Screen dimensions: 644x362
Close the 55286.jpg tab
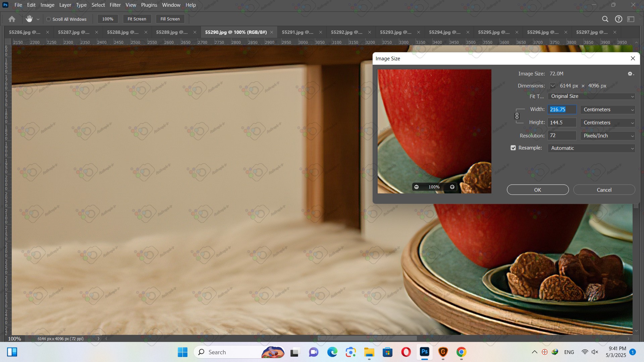47,32
